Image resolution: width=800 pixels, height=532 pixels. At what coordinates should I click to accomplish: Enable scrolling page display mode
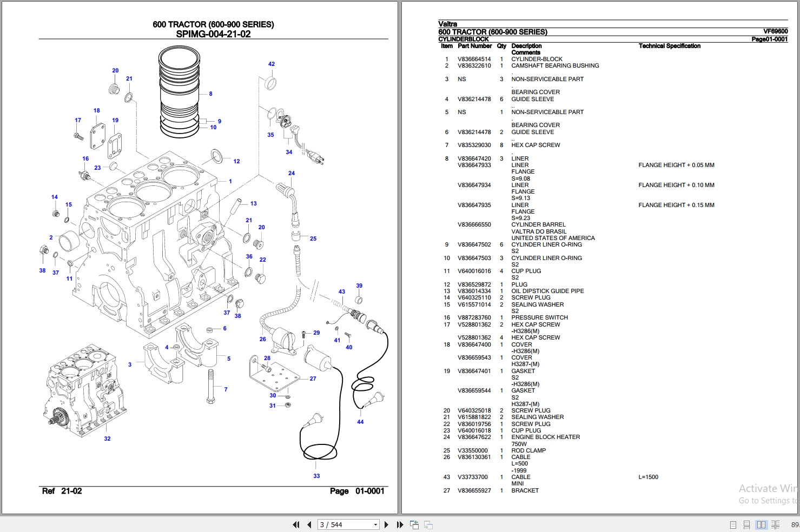tap(746, 524)
